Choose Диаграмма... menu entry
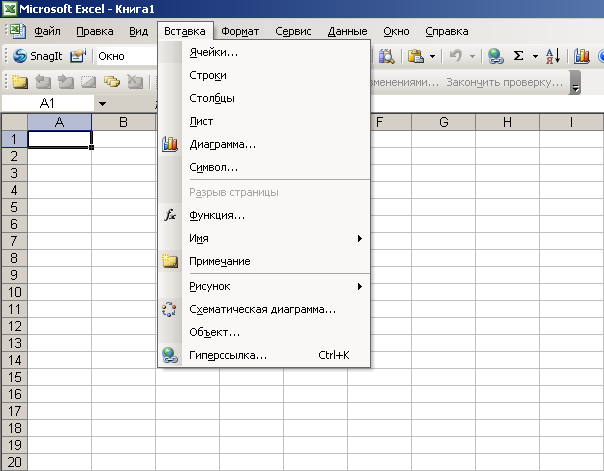 (264, 144)
